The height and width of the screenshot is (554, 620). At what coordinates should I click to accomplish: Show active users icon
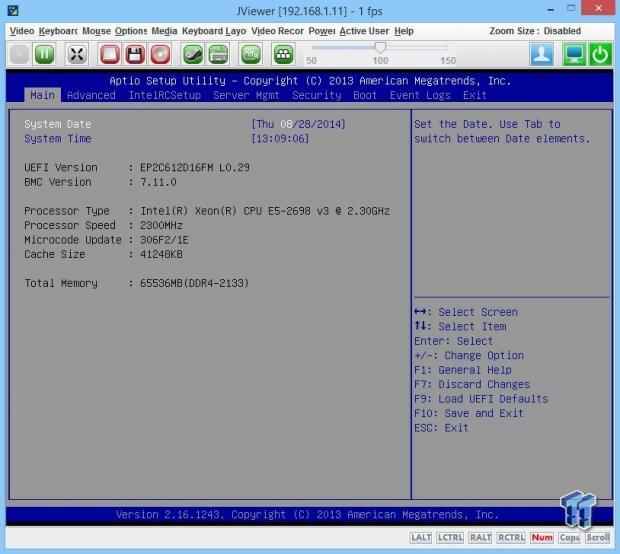point(541,54)
